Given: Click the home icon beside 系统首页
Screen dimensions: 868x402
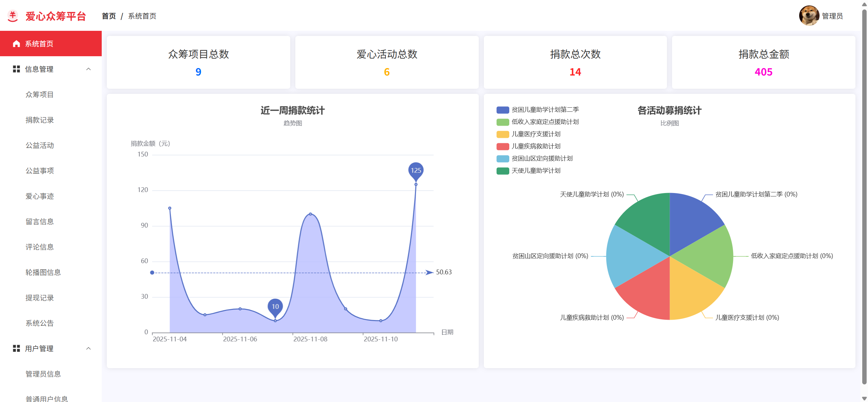Looking at the screenshot, I should [16, 44].
